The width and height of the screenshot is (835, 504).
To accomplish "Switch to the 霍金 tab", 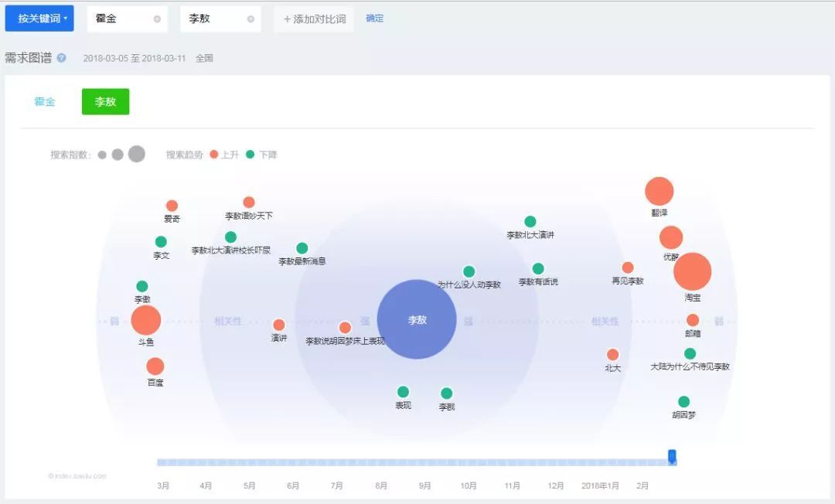I will point(45,102).
